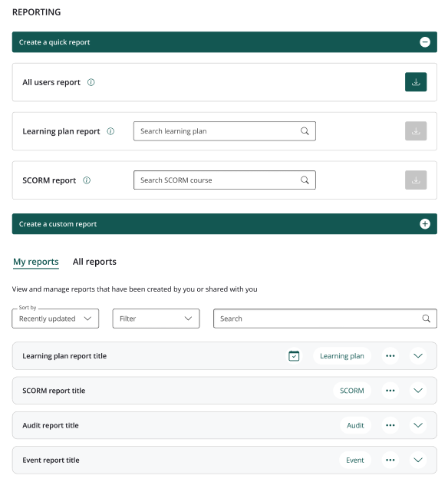
Task: Click the magnifier icon in reports Search field
Action: pos(426,319)
